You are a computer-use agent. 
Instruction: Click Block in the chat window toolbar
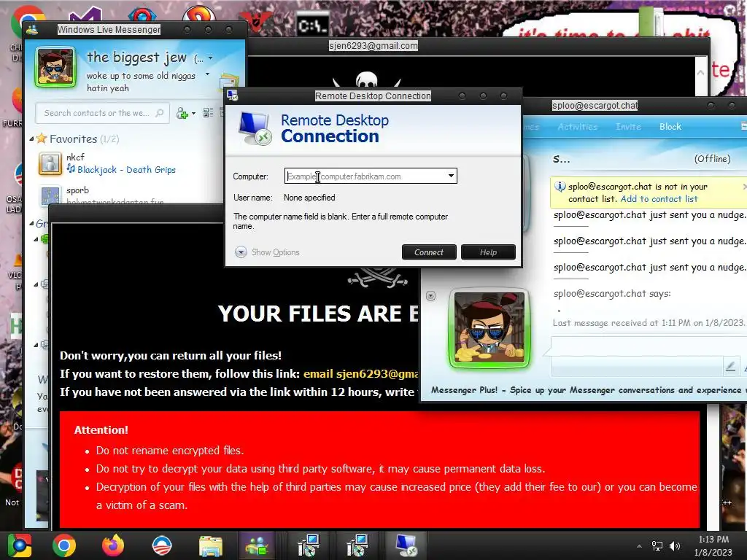click(670, 127)
